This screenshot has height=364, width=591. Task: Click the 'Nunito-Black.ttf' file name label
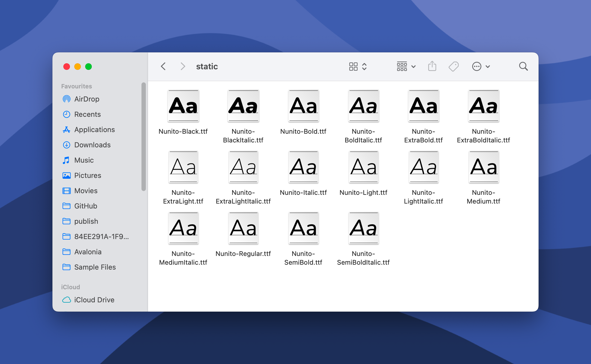click(x=183, y=131)
